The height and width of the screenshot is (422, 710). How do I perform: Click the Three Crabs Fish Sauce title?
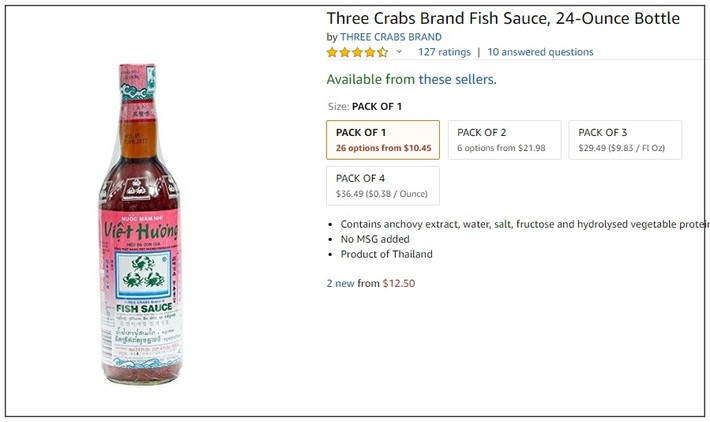click(503, 18)
